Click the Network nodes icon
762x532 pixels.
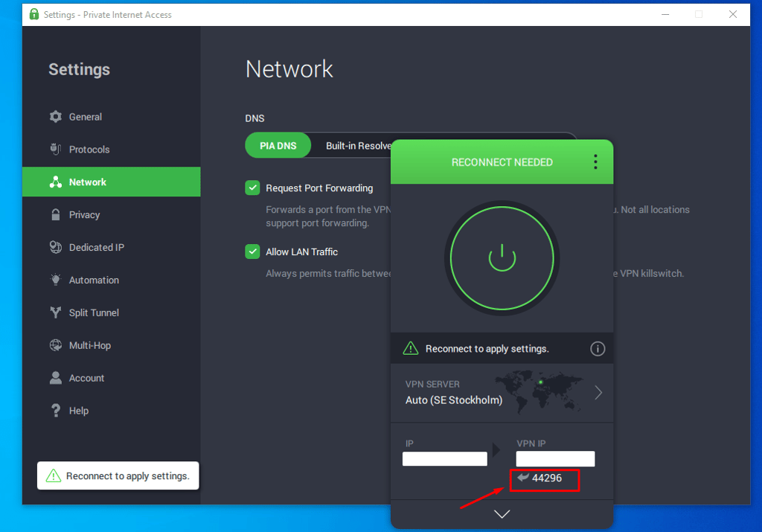(x=56, y=182)
